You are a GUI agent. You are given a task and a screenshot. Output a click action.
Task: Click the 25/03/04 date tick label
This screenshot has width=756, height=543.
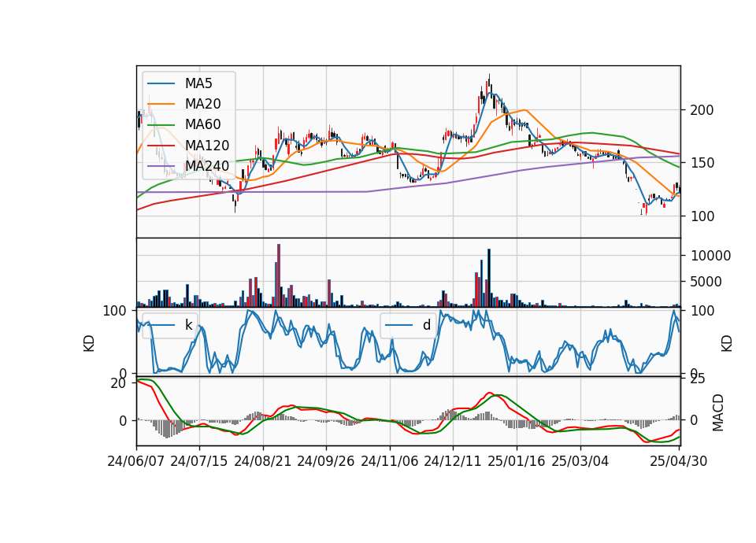(580, 461)
